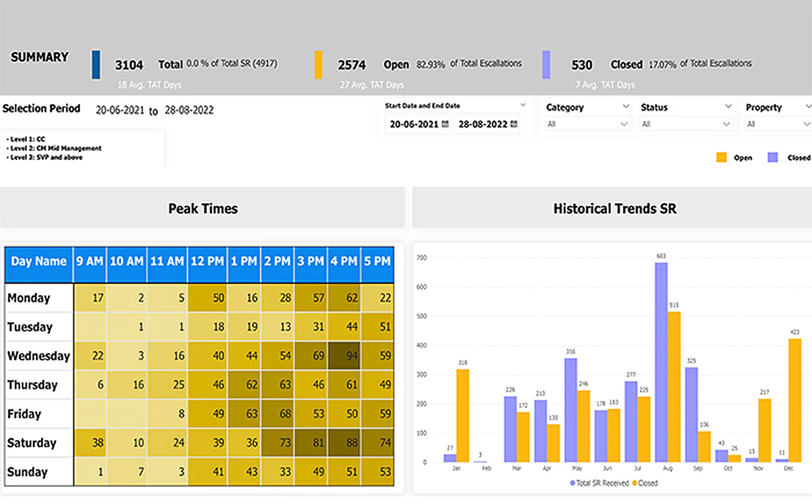Select the Thursday 2 PM cell 63
Screen dimensions: 812x504
click(x=277, y=384)
